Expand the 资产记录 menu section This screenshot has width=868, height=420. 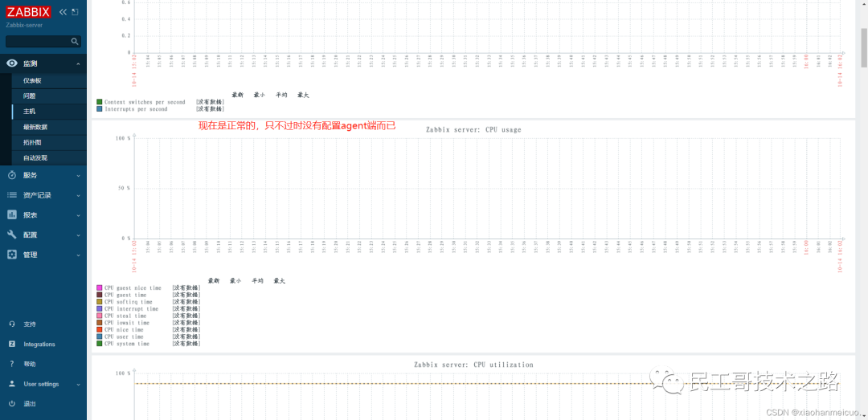[78, 195]
